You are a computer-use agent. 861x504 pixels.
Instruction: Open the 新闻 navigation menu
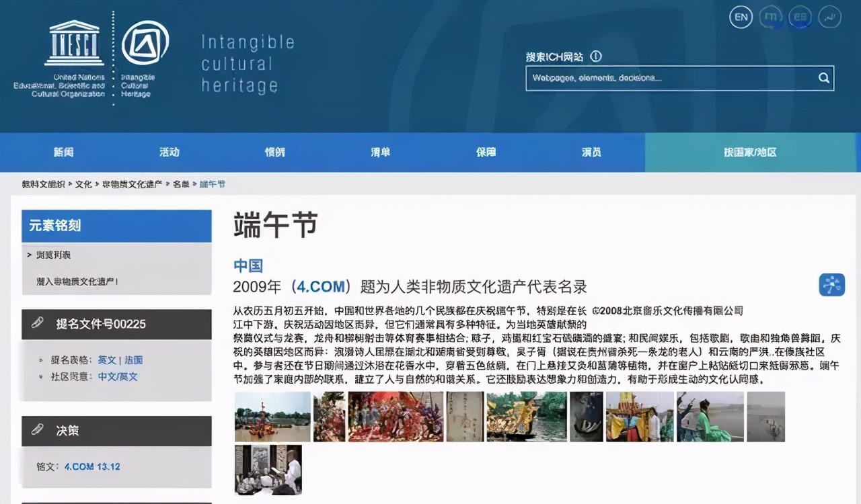[63, 152]
